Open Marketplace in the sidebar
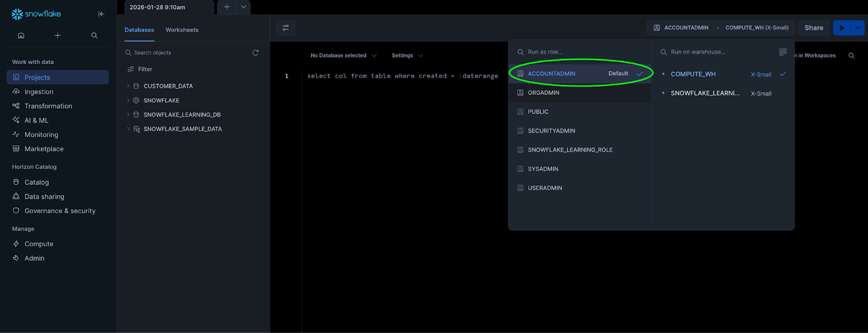The width and height of the screenshot is (868, 333). (x=58, y=149)
